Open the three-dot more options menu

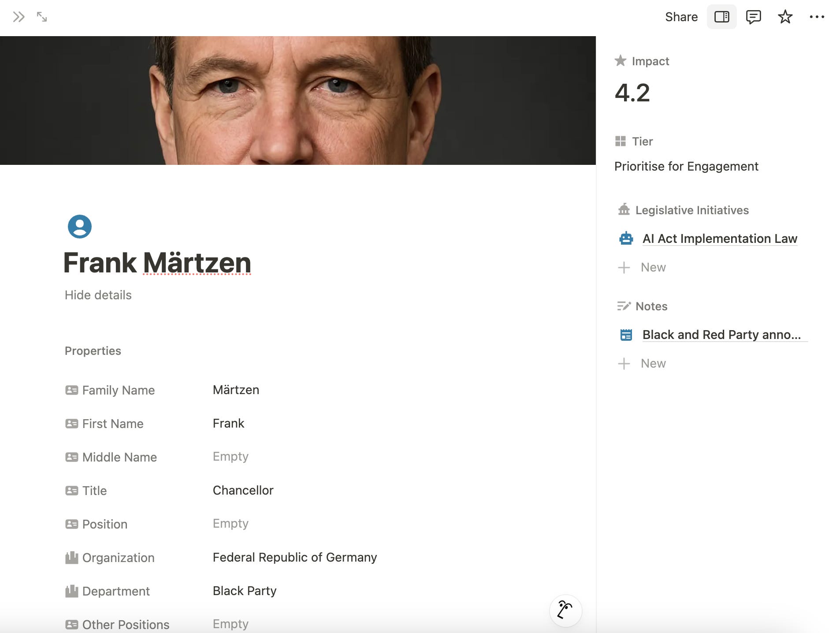[817, 17]
